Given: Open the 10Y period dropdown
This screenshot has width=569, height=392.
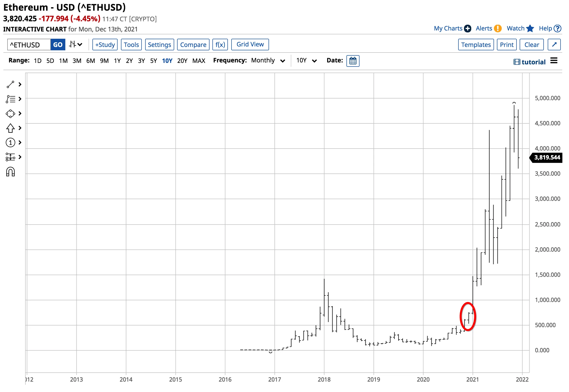Looking at the screenshot, I should [x=307, y=61].
